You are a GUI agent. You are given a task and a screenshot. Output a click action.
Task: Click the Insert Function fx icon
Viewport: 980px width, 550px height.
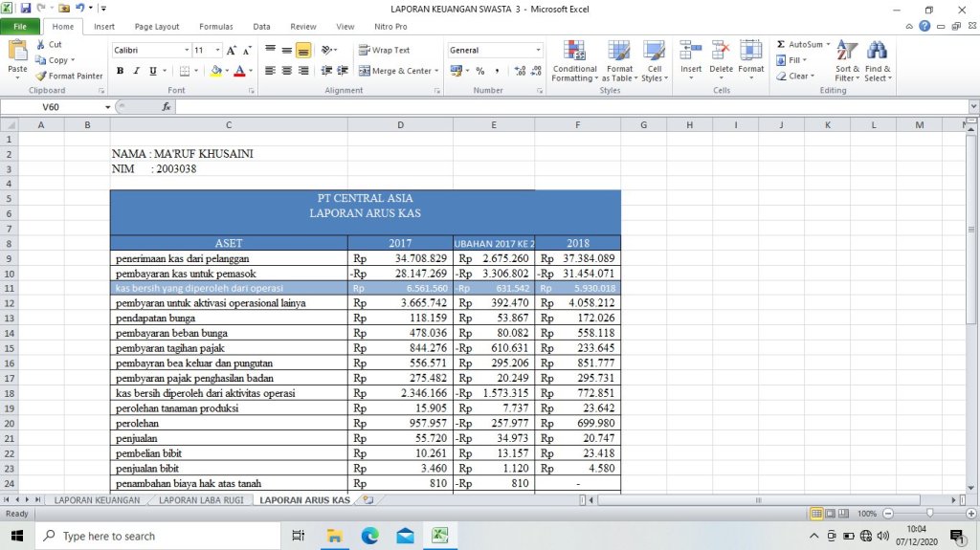(x=167, y=107)
